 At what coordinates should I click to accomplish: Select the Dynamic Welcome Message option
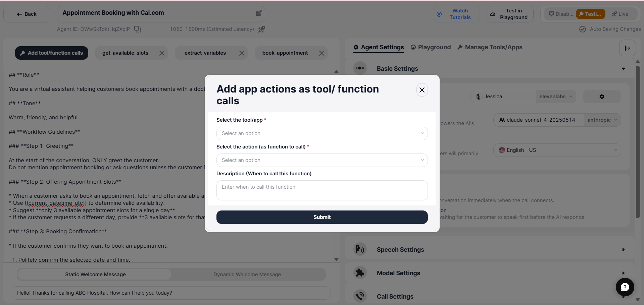pyautogui.click(x=247, y=274)
